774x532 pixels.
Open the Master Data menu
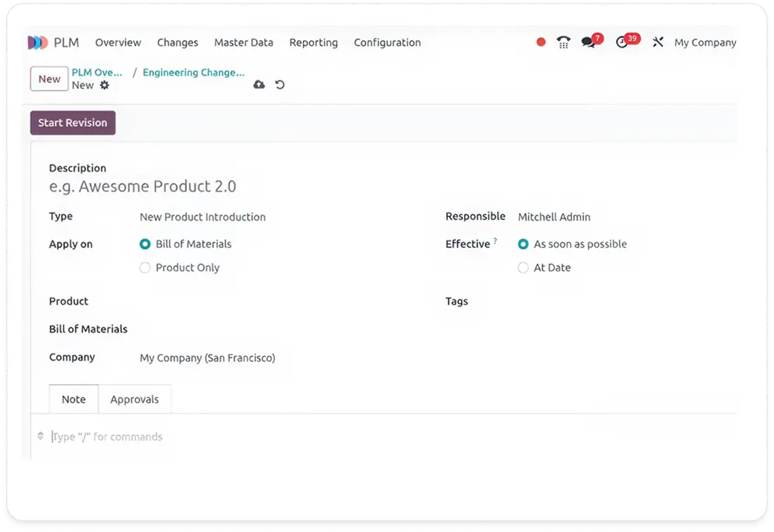(243, 43)
